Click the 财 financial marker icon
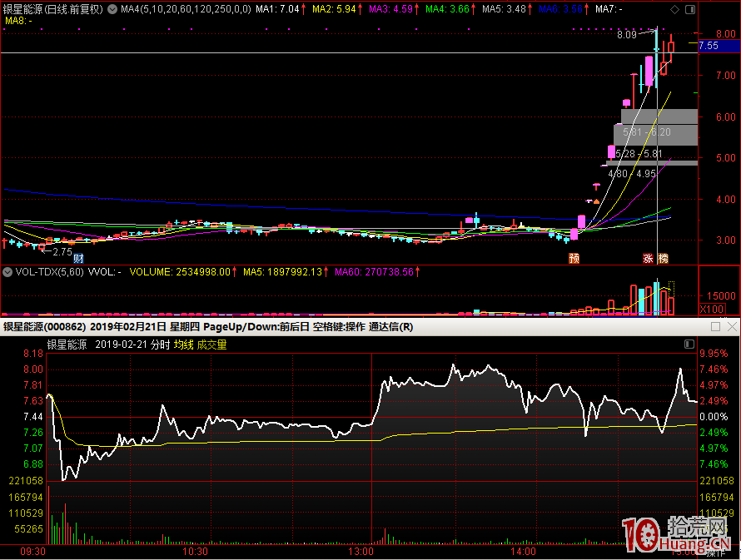This screenshot has height=560, width=741. coord(77,258)
